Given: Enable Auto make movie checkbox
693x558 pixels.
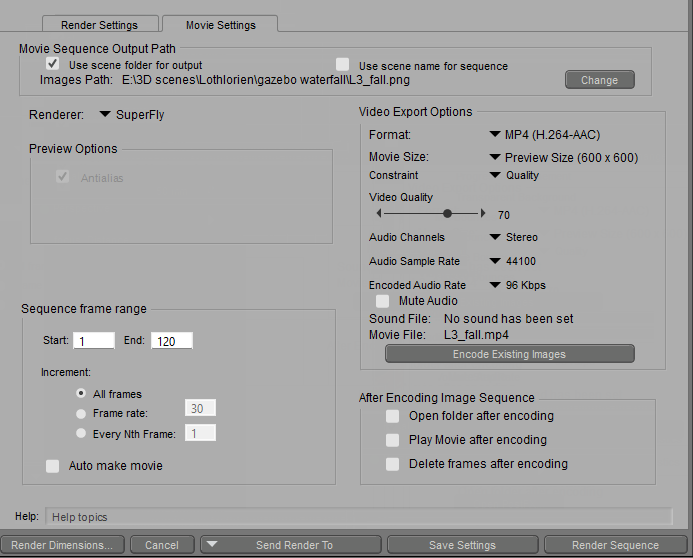Looking at the screenshot, I should coord(53,466).
